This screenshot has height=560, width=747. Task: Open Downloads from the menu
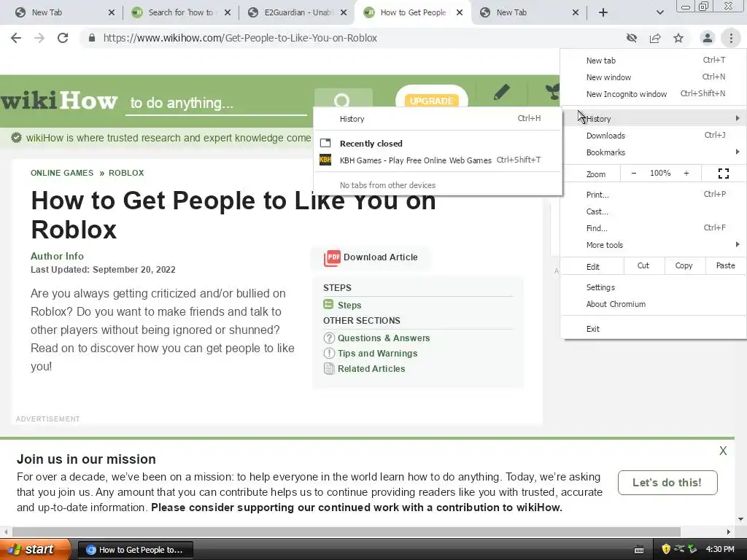pyautogui.click(x=653, y=136)
